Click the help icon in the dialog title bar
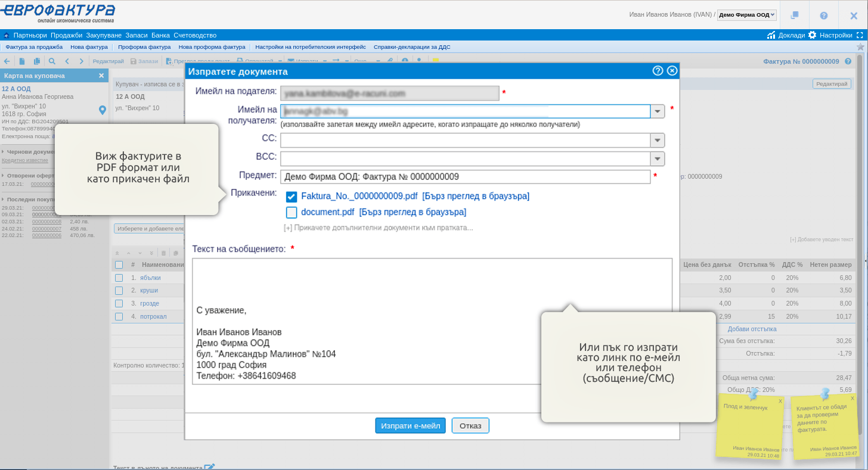The height and width of the screenshot is (470, 868). click(x=658, y=71)
